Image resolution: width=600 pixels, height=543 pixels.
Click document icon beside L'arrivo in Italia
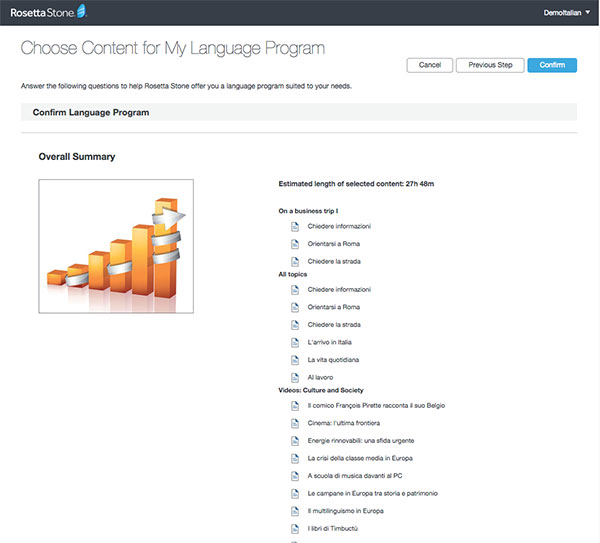(x=295, y=342)
